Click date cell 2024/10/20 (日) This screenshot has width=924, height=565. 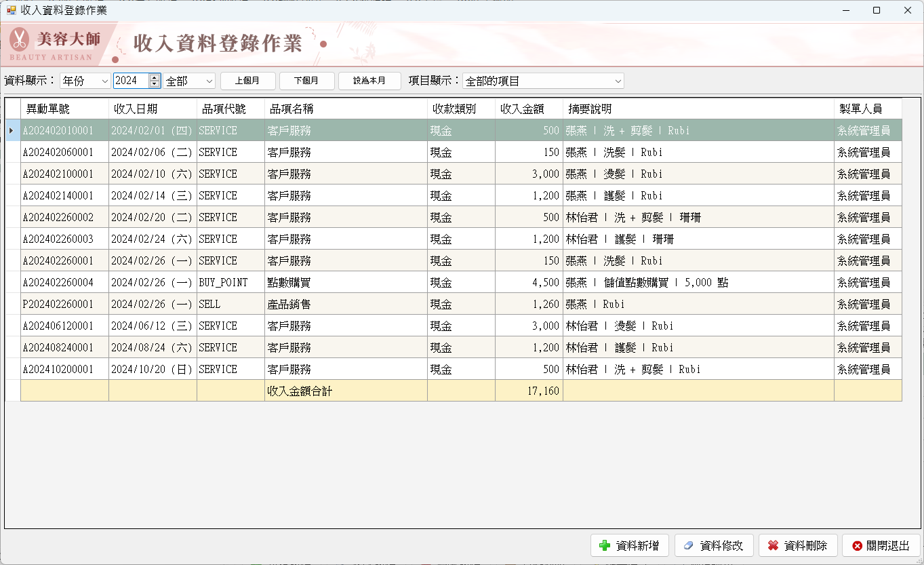(153, 369)
